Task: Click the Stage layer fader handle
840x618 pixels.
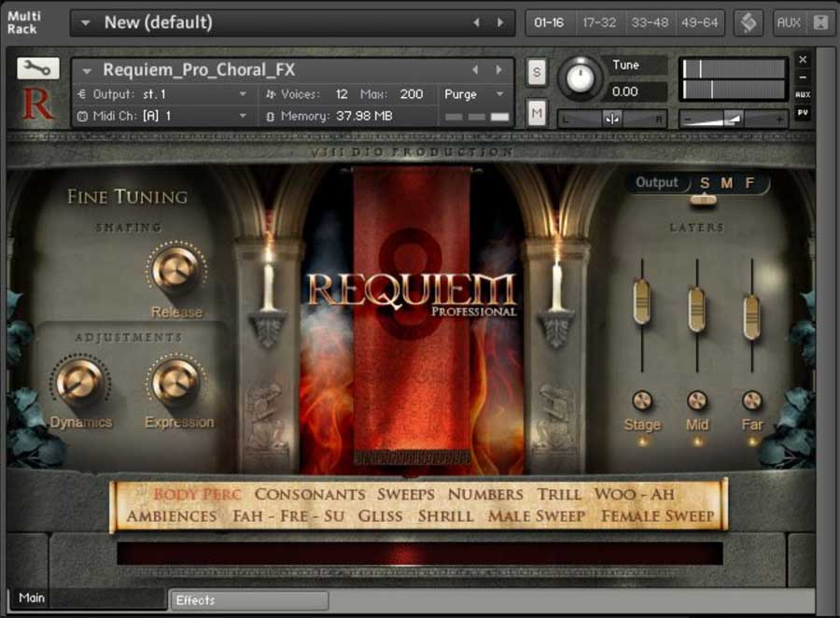Action: coord(642,302)
